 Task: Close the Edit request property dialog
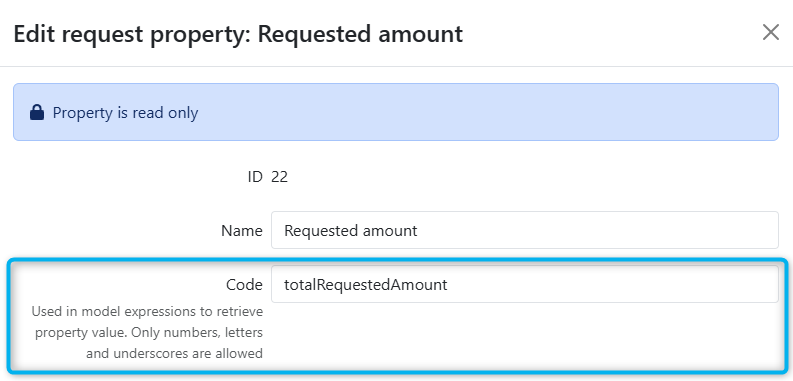[x=771, y=33]
